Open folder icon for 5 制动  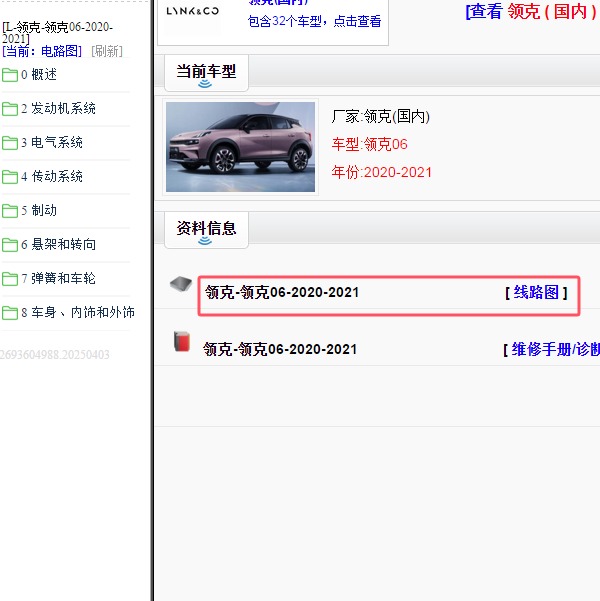pyautogui.click(x=10, y=210)
